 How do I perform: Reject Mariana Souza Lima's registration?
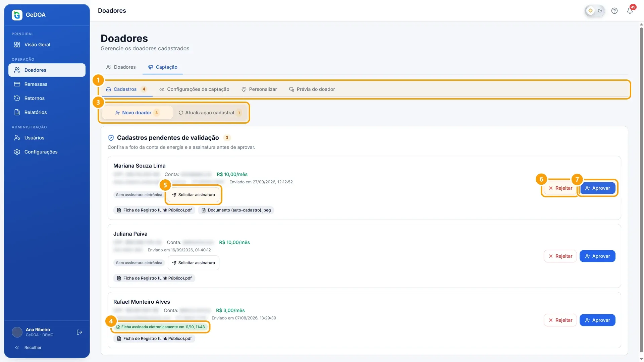[560, 188]
